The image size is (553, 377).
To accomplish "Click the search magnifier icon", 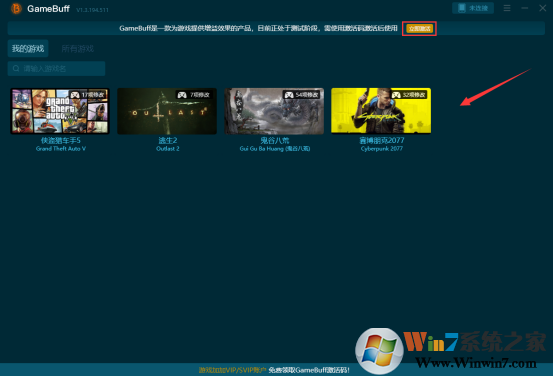I will (x=16, y=68).
